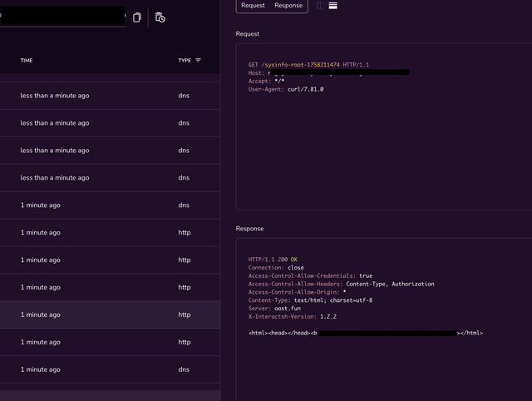Click the GET /sysinfo-root-1758211474 request line
The width and height of the screenshot is (532, 401).
click(x=308, y=65)
